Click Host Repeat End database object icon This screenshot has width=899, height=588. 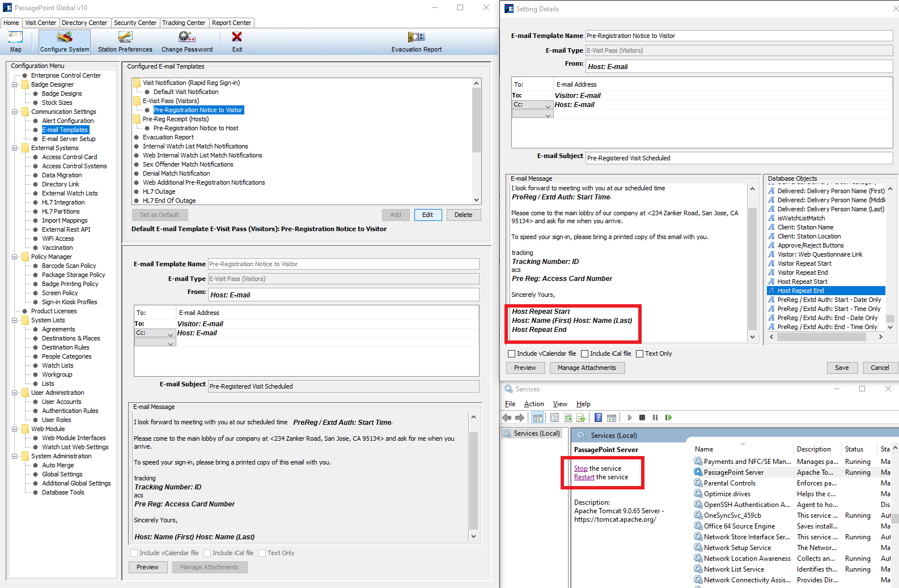pos(771,291)
